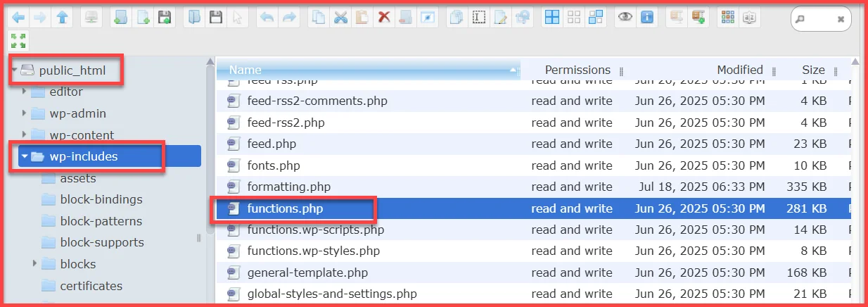Select the fonts.php file
The width and height of the screenshot is (868, 307).
[x=273, y=165]
